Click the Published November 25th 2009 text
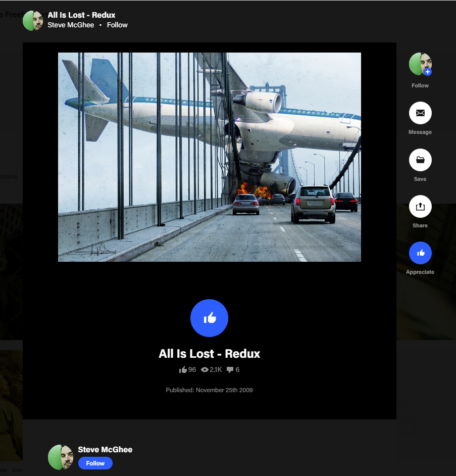The height and width of the screenshot is (476, 456). (x=209, y=390)
